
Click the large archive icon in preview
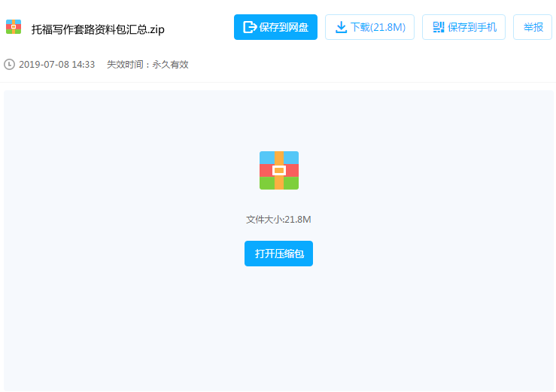click(x=278, y=170)
